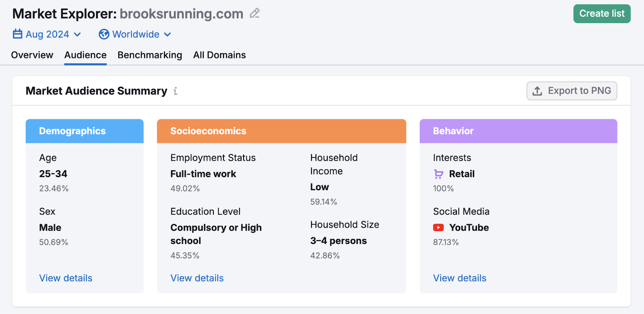Click the '49.02%' employment percentage
Image resolution: width=644 pixels, height=314 pixels.
(x=185, y=189)
